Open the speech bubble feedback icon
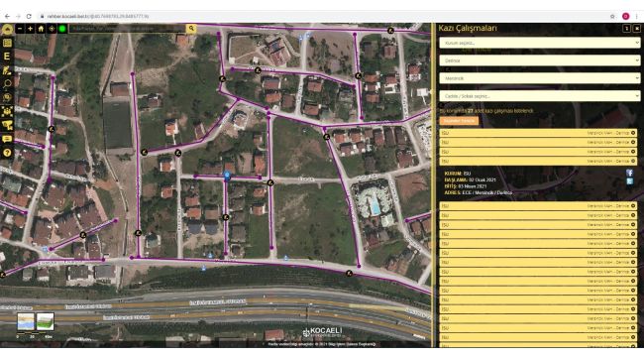This screenshot has width=644, height=357. point(7,139)
